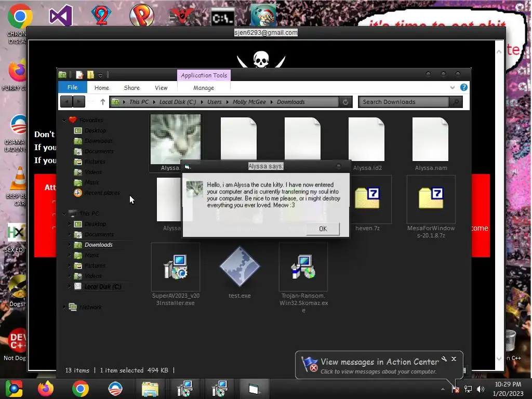Open Firefox from the taskbar
This screenshot has height=399, width=532.
(46, 389)
